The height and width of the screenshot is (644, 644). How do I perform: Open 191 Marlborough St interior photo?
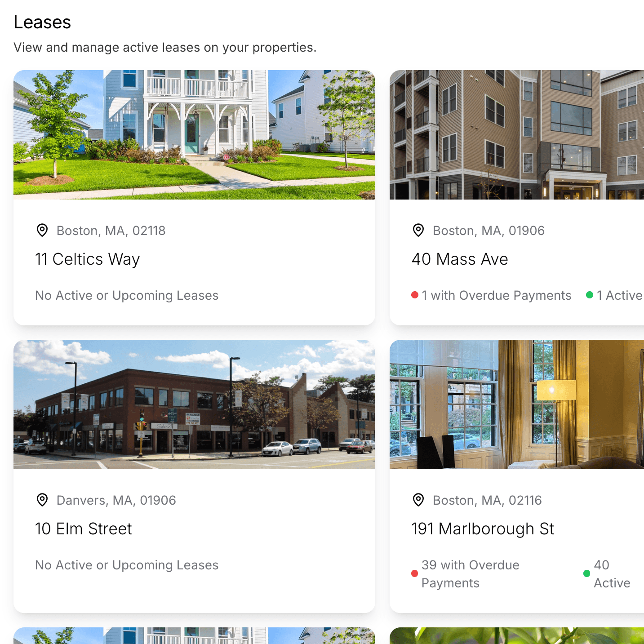pyautogui.click(x=517, y=404)
